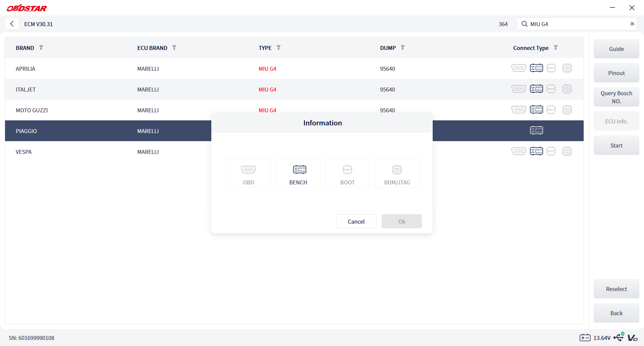This screenshot has width=644, height=346.
Task: Click the ECU Info. button
Action: (616, 121)
